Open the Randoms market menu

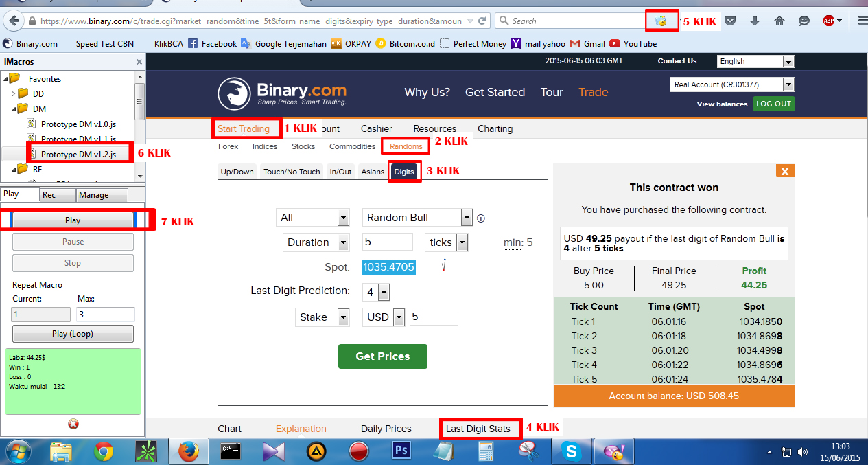(406, 146)
